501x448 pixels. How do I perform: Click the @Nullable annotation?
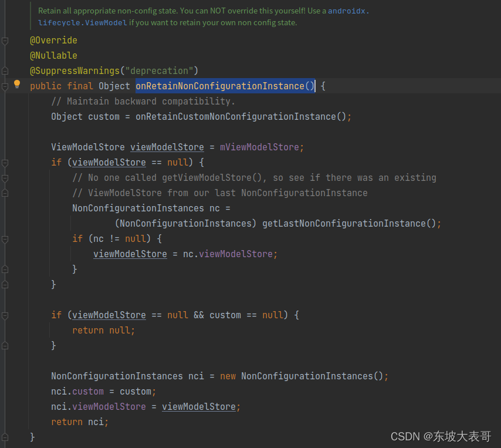pyautogui.click(x=53, y=56)
